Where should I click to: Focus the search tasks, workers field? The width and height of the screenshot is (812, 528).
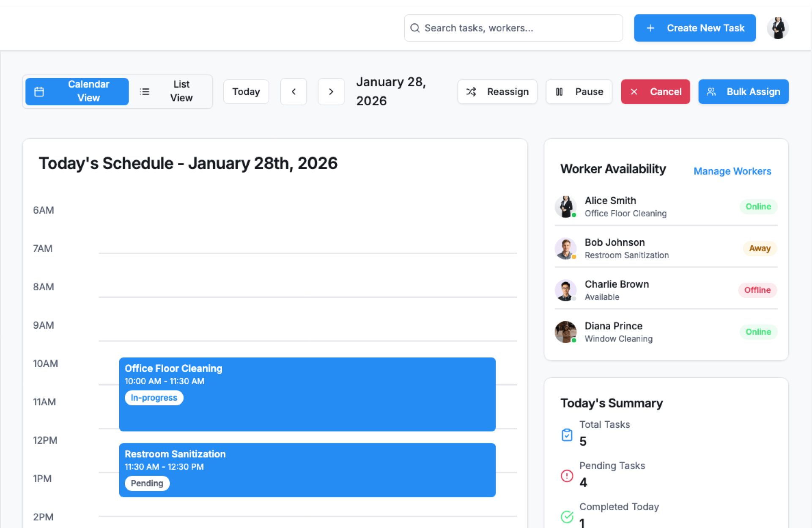pos(513,28)
